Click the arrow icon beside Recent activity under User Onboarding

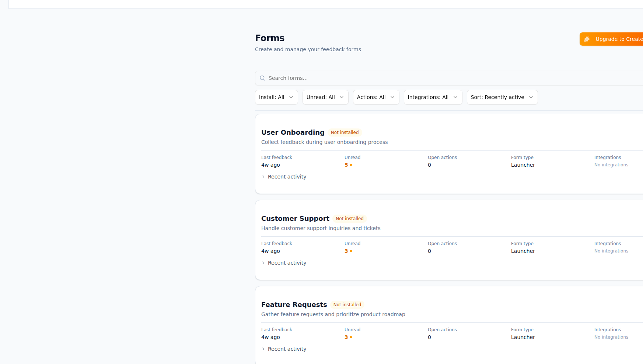point(263,177)
